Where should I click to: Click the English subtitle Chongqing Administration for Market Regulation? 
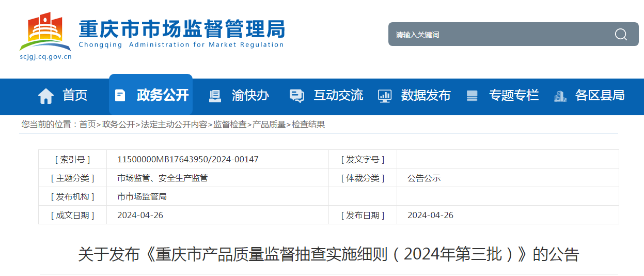(181, 45)
